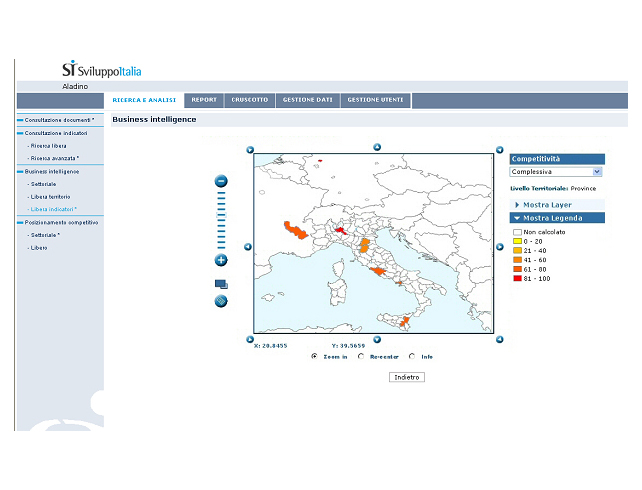Select the Info radio button
642x490 pixels.
point(412,356)
